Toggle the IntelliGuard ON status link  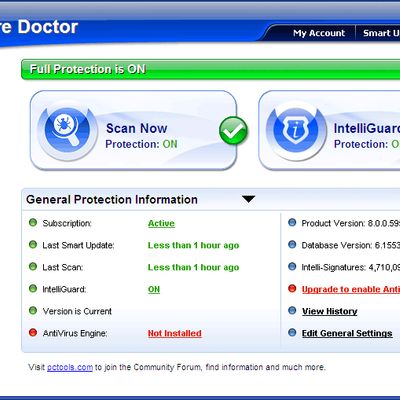(154, 289)
